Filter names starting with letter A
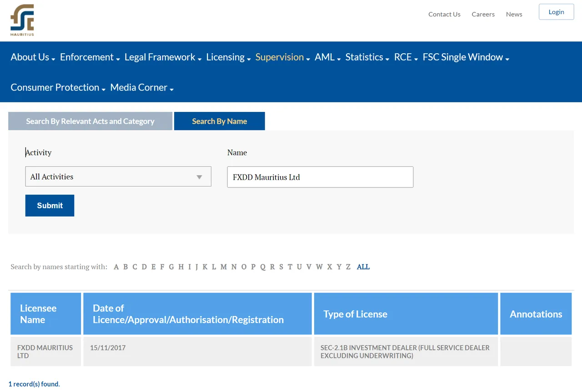 pos(116,267)
